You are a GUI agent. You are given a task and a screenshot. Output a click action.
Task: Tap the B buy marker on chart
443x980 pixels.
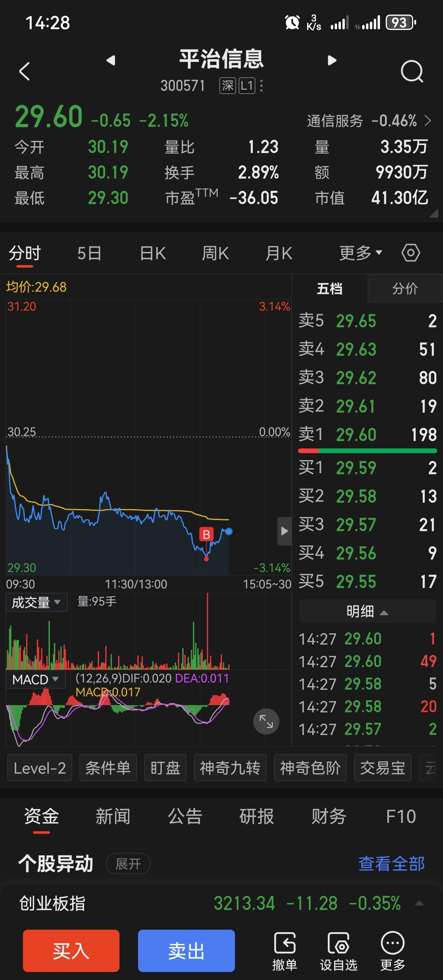pos(207,534)
